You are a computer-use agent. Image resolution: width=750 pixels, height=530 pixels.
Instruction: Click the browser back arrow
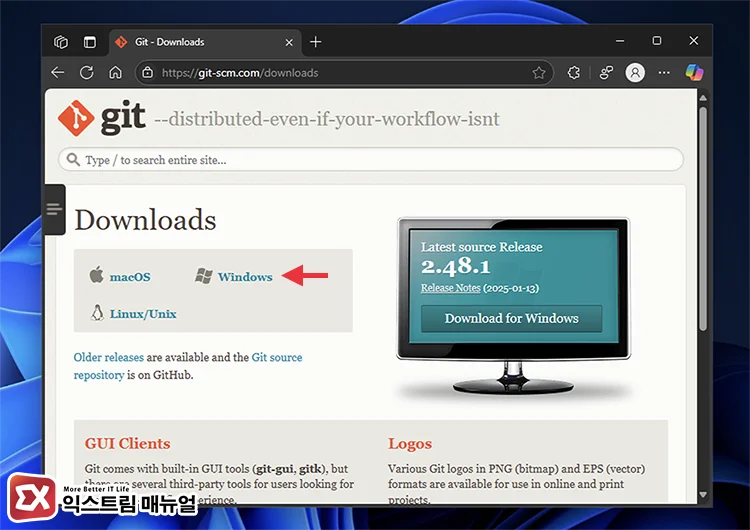coord(58,73)
